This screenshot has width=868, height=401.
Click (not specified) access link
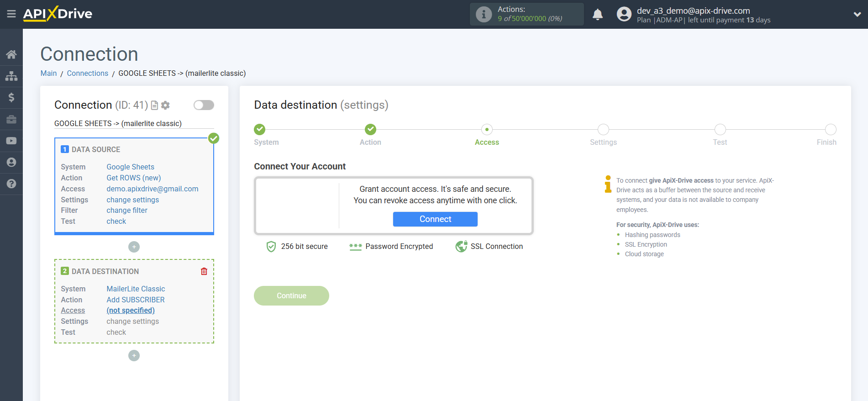pos(131,310)
